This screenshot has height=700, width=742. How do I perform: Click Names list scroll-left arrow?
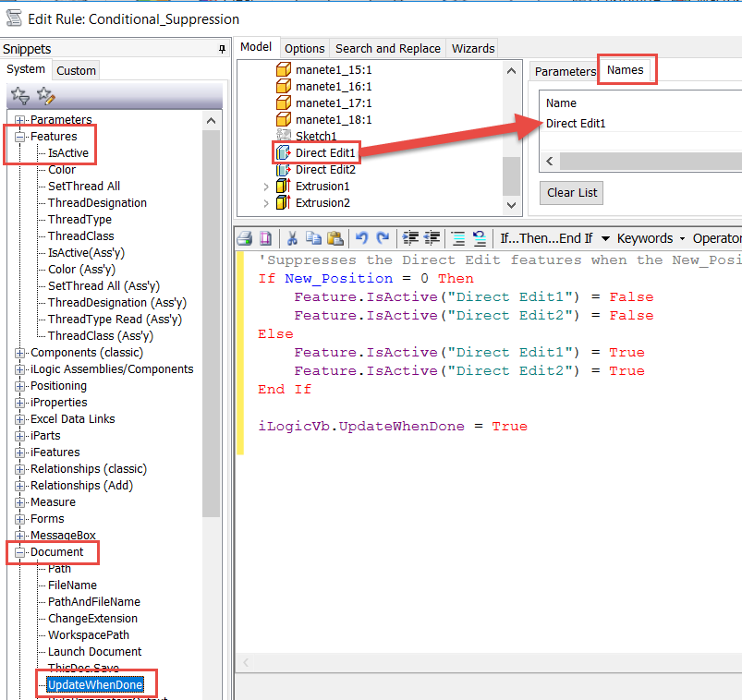coord(550,161)
